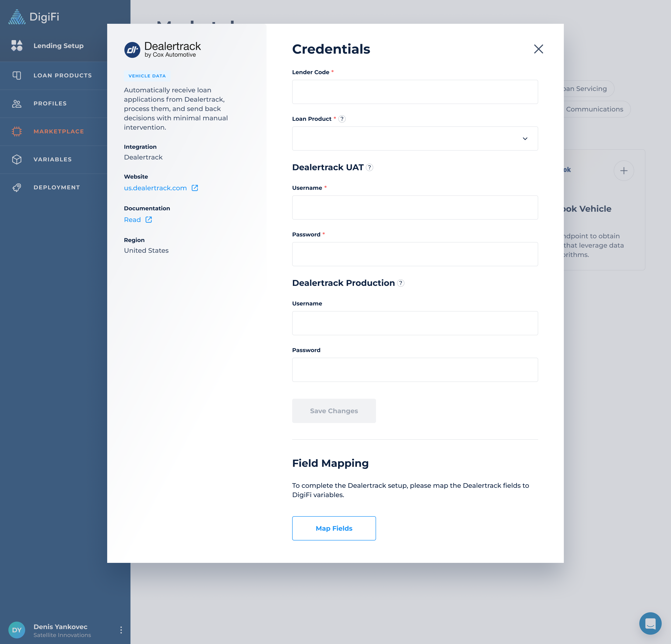
Task: Open the chat support bubble icon
Action: pyautogui.click(x=650, y=623)
